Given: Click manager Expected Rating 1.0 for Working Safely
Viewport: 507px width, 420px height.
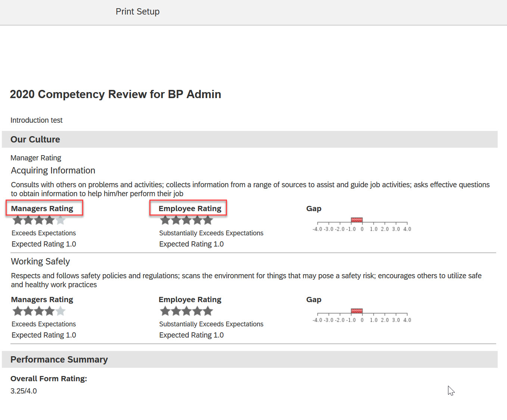Looking at the screenshot, I should pos(44,335).
